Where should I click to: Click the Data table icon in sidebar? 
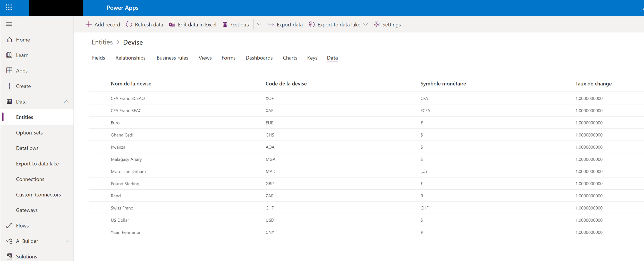[9, 102]
